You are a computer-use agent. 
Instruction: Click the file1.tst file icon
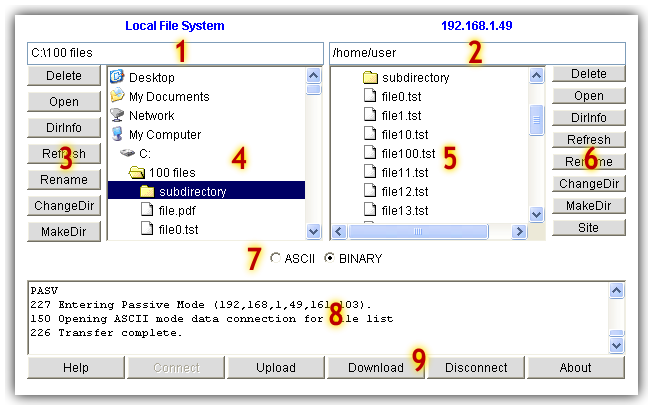[x=370, y=114]
